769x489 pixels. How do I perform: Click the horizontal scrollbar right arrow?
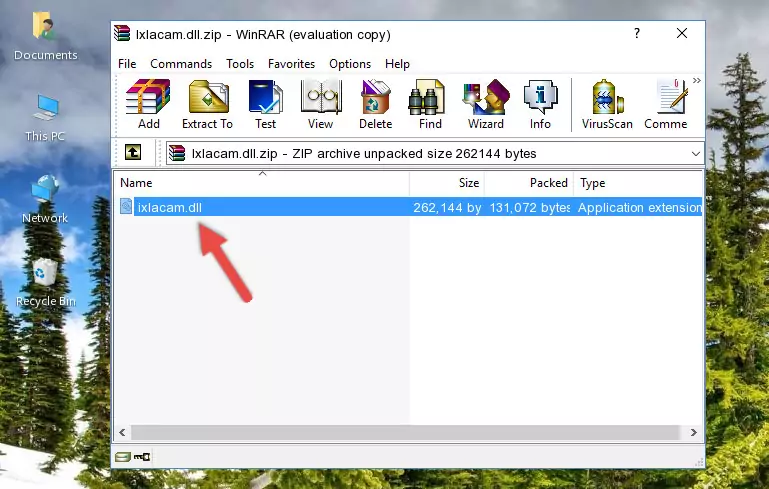tap(693, 433)
